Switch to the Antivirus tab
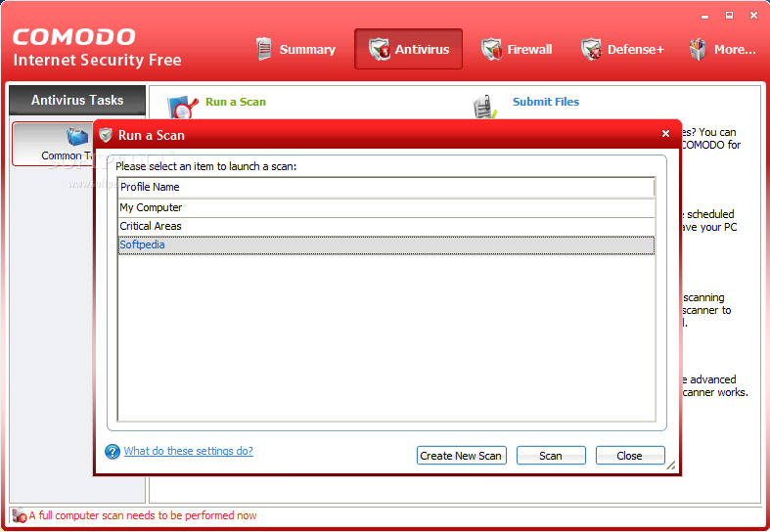The width and height of the screenshot is (770, 532). pyautogui.click(x=408, y=49)
